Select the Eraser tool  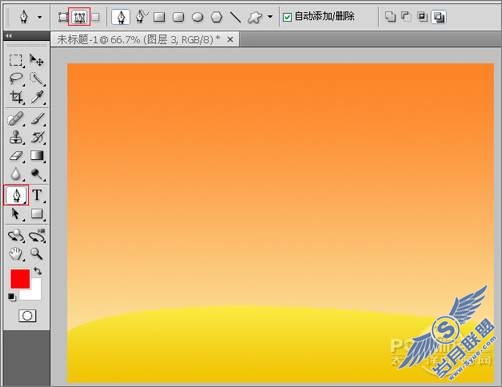coord(16,156)
